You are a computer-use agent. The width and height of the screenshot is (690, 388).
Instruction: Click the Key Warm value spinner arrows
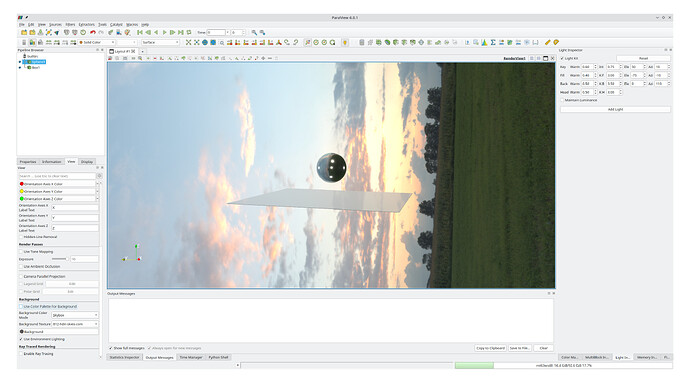[x=595, y=66]
